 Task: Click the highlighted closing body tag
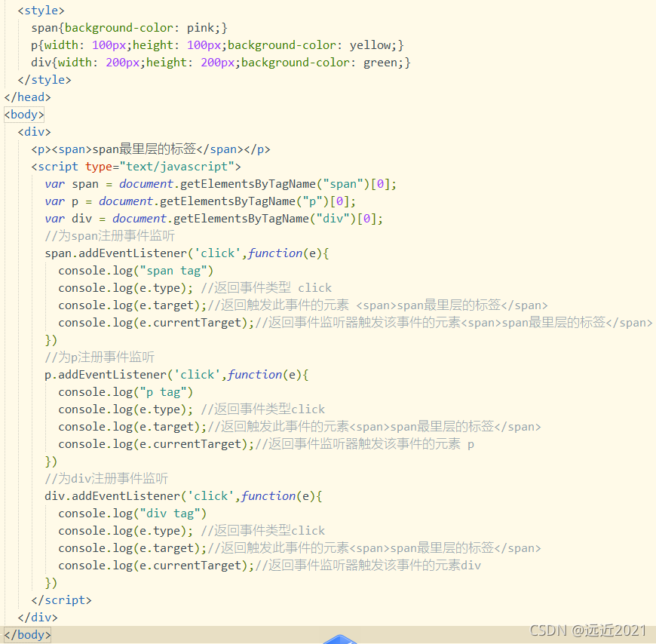28,635
